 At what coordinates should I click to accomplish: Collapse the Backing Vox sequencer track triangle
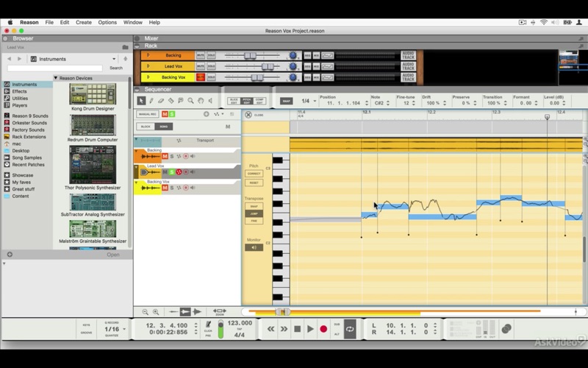pyautogui.click(x=136, y=183)
